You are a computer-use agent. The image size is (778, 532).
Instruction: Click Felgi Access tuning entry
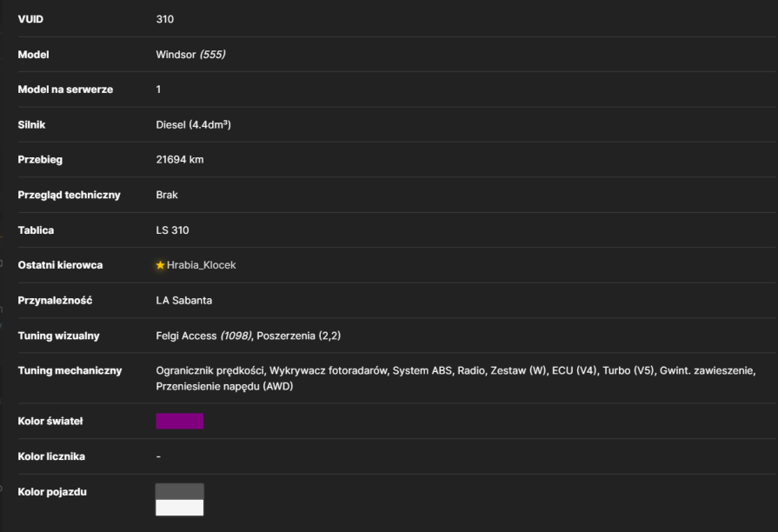coord(186,336)
